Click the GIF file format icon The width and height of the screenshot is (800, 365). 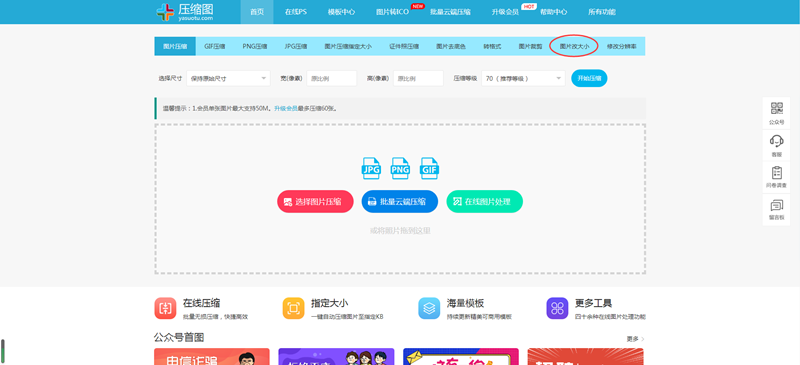point(430,168)
